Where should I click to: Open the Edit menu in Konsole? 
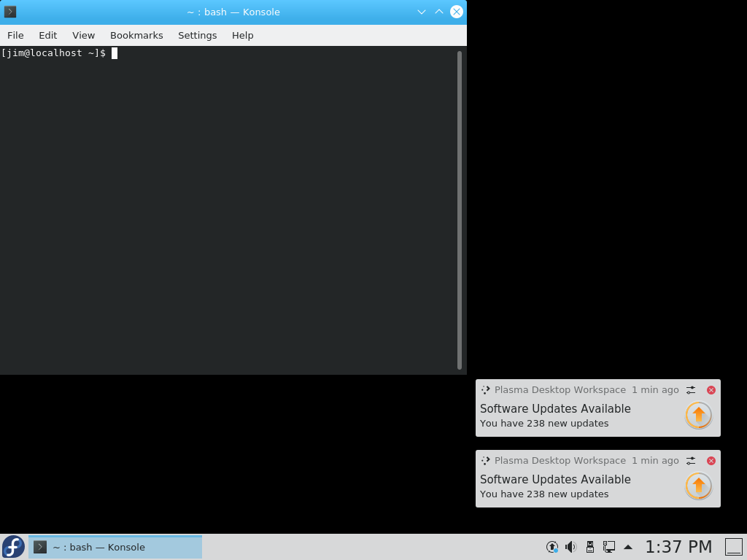[47, 35]
